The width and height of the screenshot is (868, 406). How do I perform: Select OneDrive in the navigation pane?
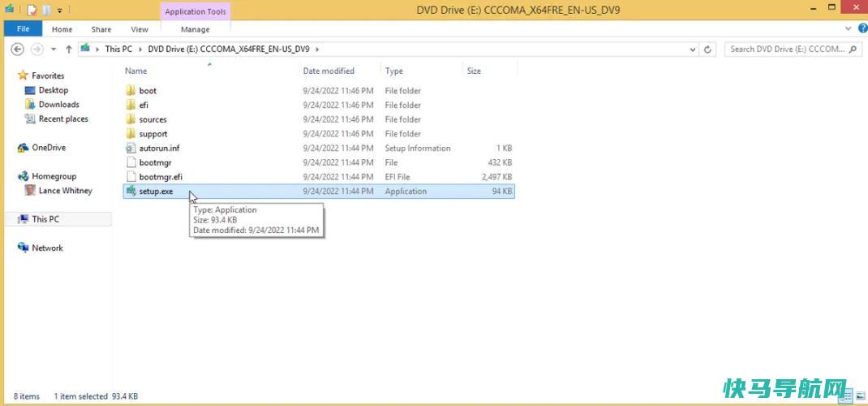click(x=49, y=148)
